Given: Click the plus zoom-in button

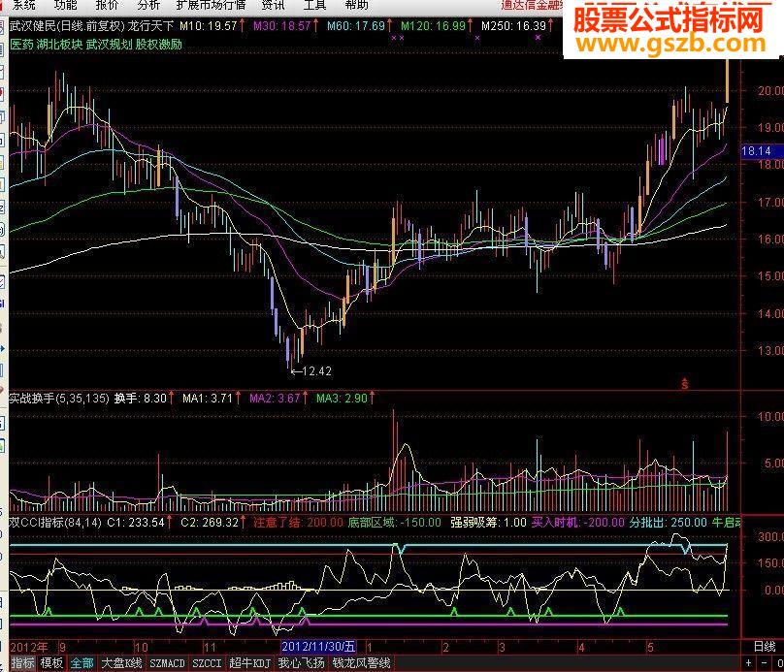Looking at the screenshot, I should [x=748, y=663].
